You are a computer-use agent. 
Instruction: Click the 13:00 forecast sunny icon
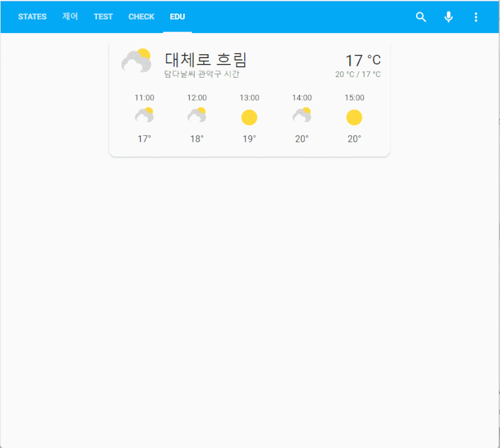tap(250, 117)
